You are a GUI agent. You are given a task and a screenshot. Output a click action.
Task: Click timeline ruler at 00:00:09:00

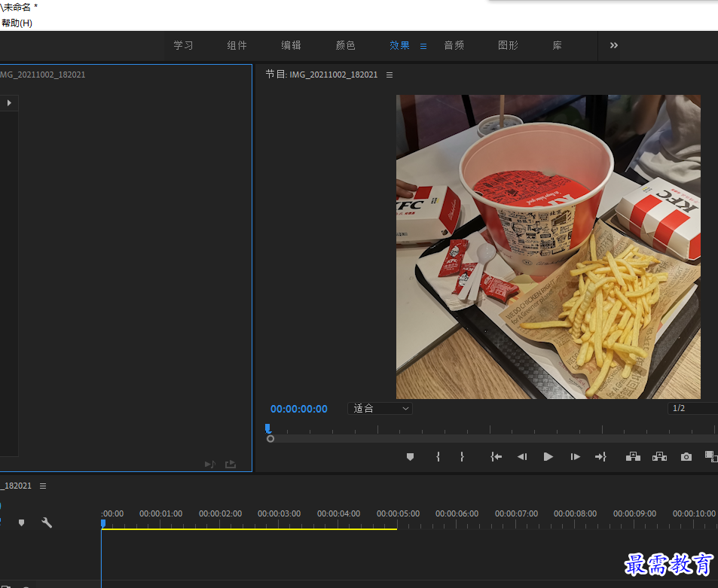(634, 514)
